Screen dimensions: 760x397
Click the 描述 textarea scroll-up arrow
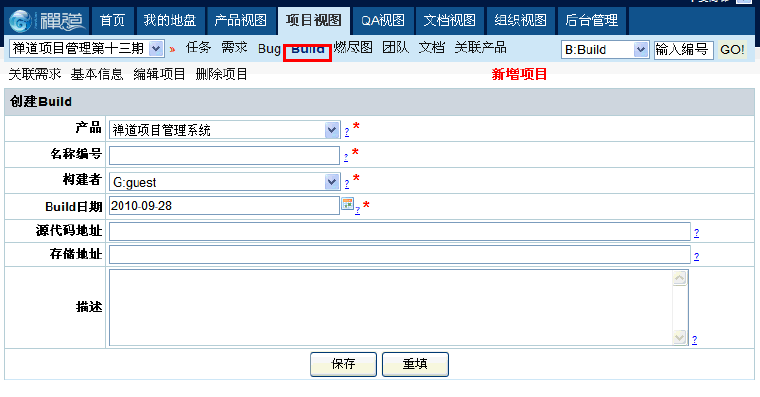point(680,278)
